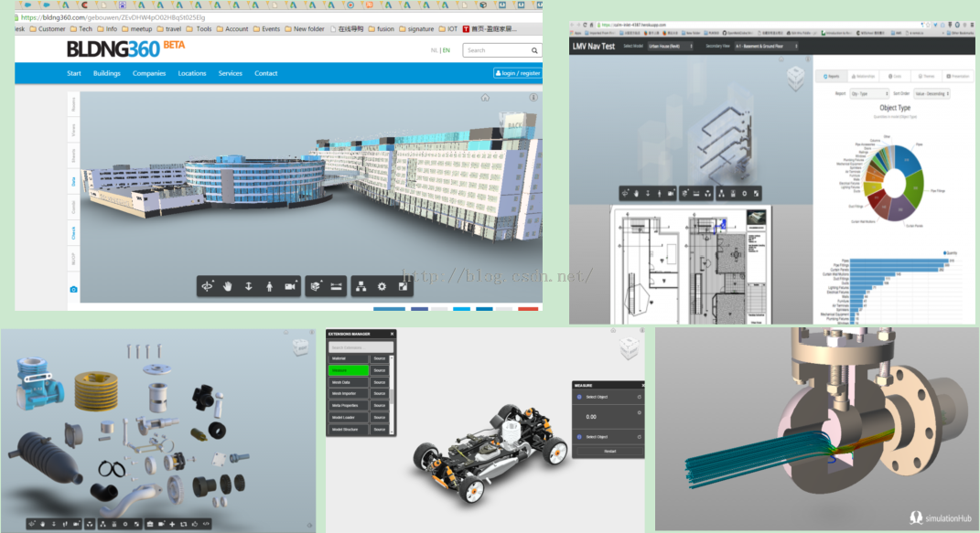
Task: Open the Sort Order dropdown showing Value - Descending
Action: click(932, 93)
